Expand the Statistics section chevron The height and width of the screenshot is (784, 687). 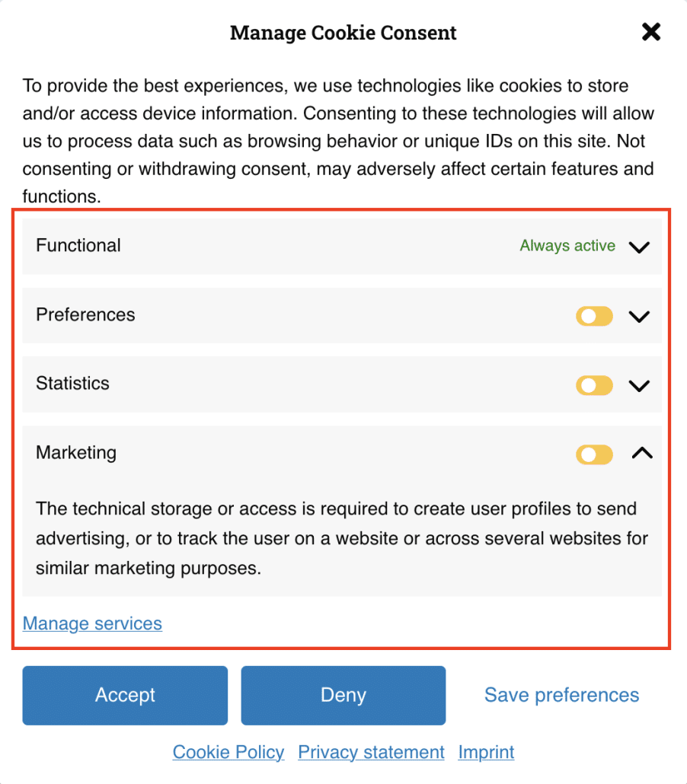point(639,385)
